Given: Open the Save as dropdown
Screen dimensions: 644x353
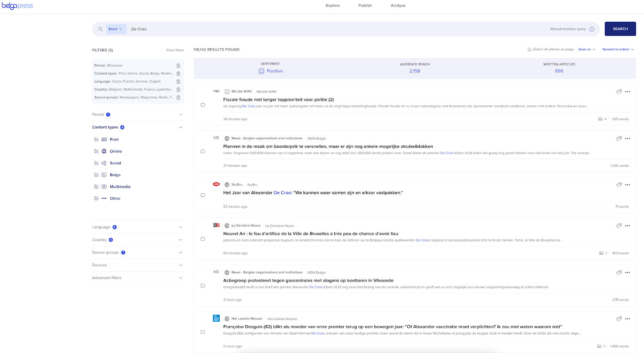Looking at the screenshot, I should (x=587, y=50).
